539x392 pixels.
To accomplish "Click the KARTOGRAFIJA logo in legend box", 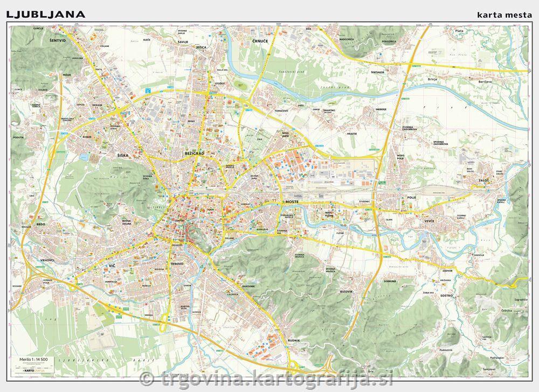I will [x=33, y=370].
